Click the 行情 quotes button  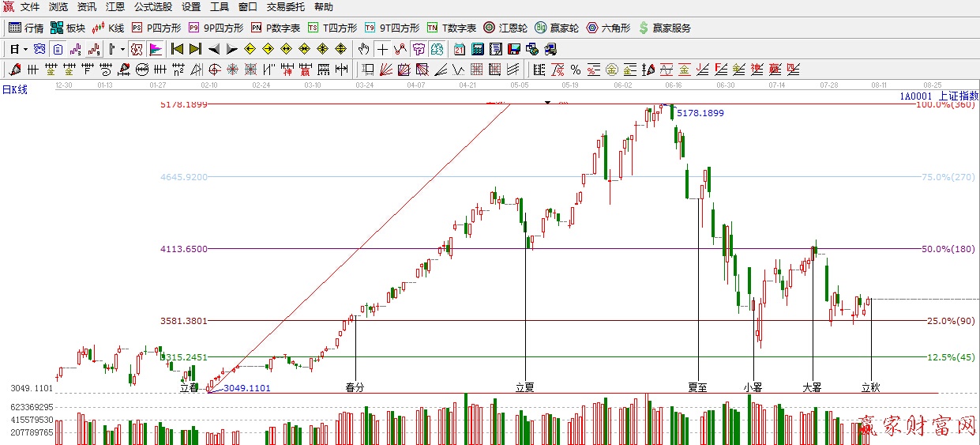point(26,28)
